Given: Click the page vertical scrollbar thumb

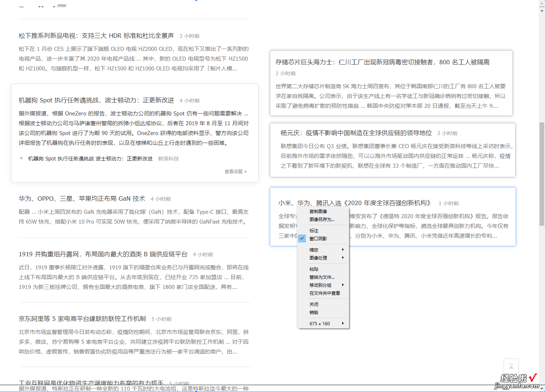Looking at the screenshot, I should coord(542,174).
